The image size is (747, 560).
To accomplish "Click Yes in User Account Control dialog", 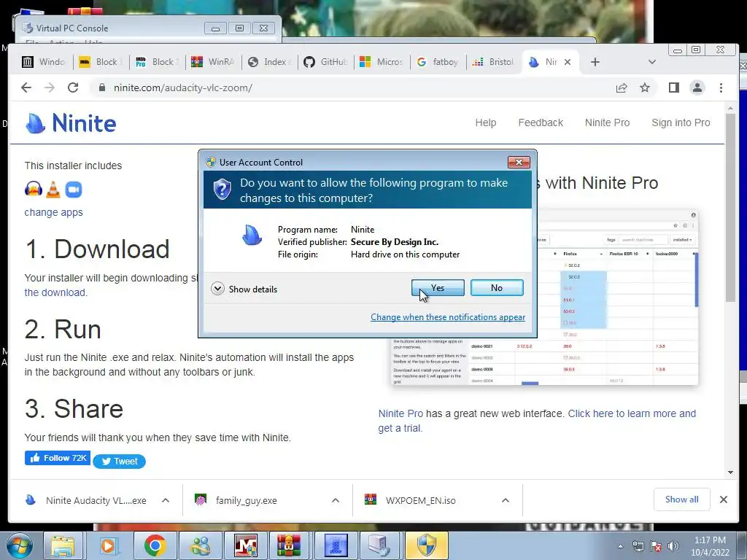I will pyautogui.click(x=438, y=287).
